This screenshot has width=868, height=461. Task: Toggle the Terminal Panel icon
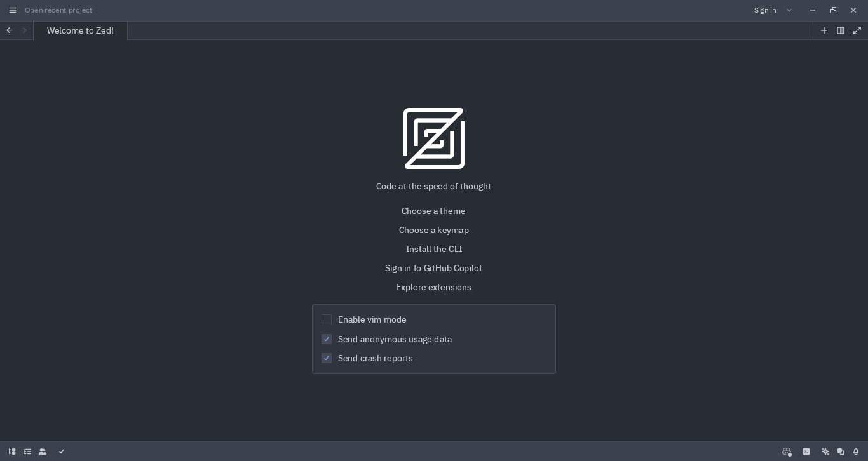[806, 451]
